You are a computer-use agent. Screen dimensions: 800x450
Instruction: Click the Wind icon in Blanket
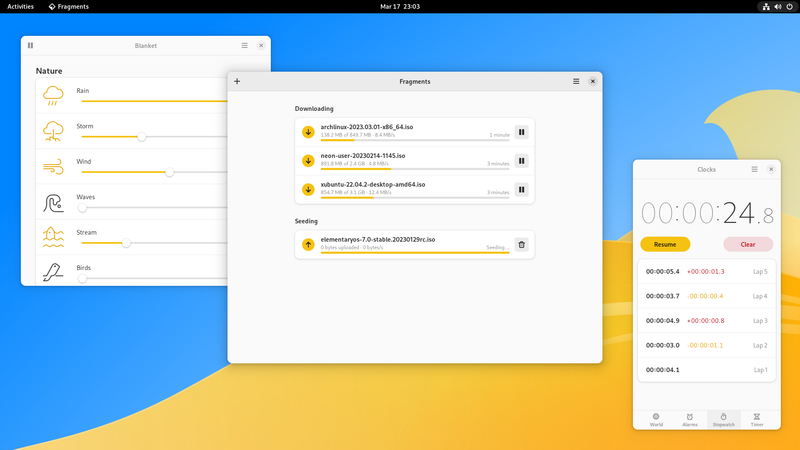click(x=53, y=166)
